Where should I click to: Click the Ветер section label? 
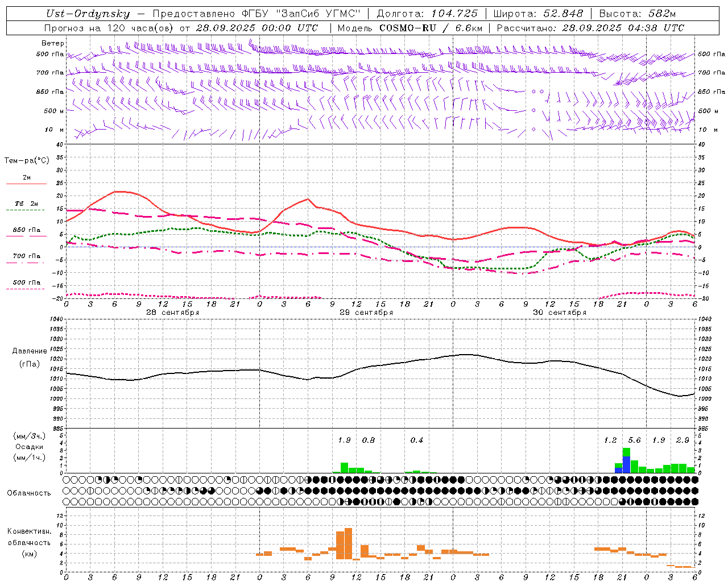[53, 43]
